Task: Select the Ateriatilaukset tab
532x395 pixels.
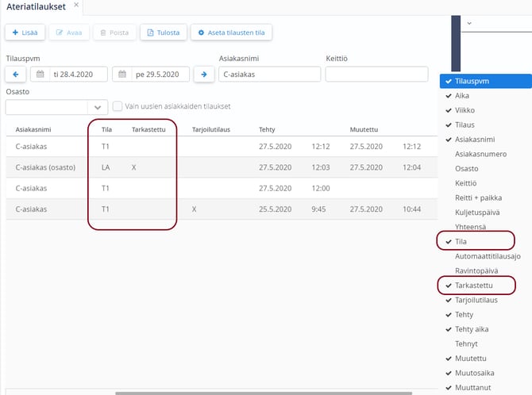Action: 36,7
